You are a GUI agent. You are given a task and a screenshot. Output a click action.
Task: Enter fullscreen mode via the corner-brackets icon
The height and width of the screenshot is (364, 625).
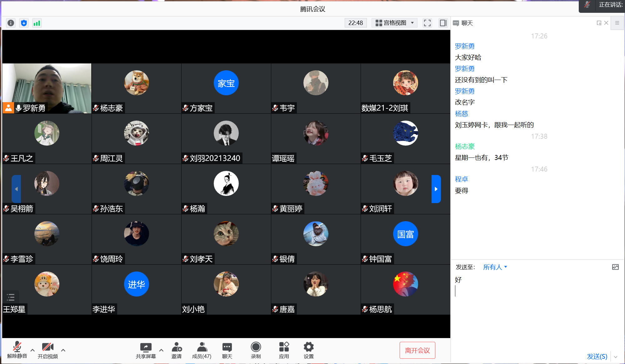427,23
